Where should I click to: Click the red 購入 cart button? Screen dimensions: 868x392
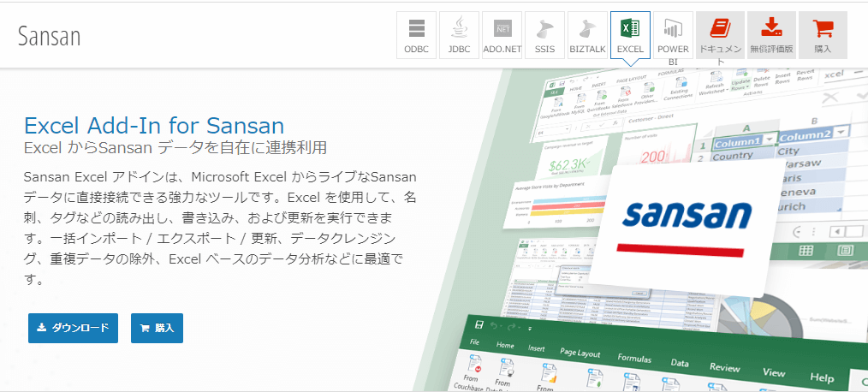(823, 35)
